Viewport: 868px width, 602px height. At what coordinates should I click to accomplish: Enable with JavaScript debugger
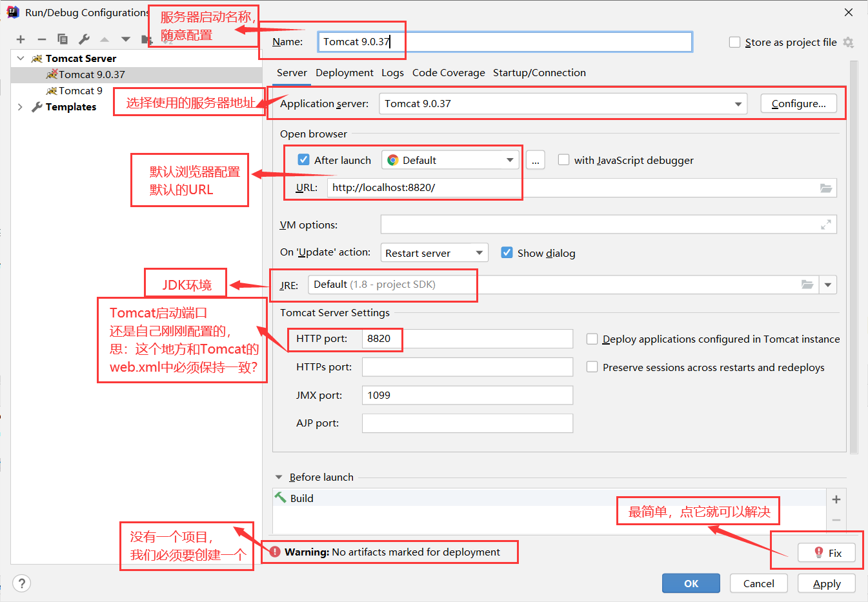tap(563, 160)
